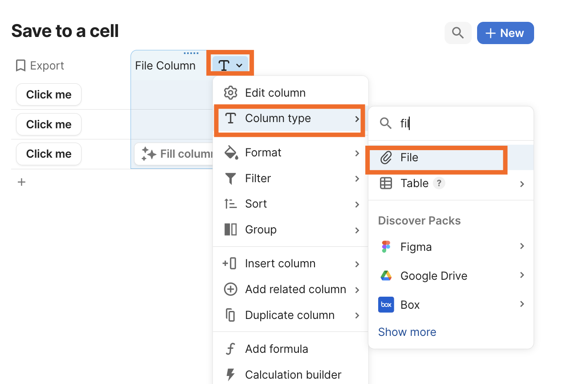Choose Add formula from the menu
This screenshot has width=588, height=384.
(276, 349)
